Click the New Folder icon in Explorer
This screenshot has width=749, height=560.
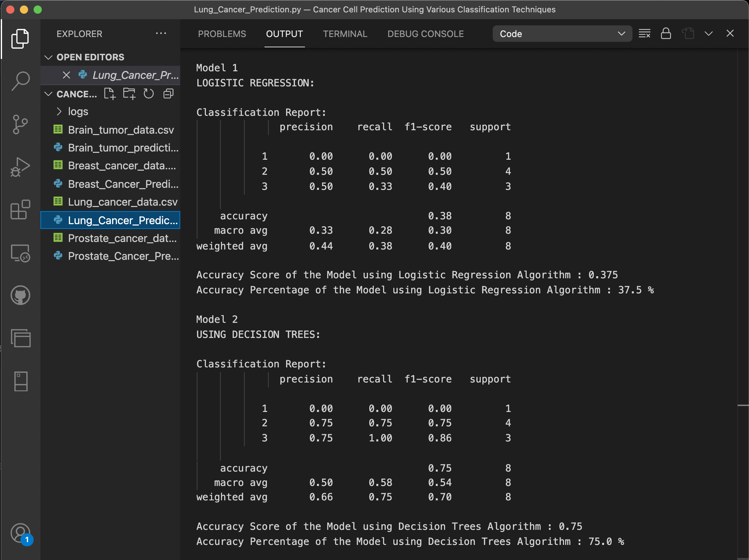tap(130, 94)
